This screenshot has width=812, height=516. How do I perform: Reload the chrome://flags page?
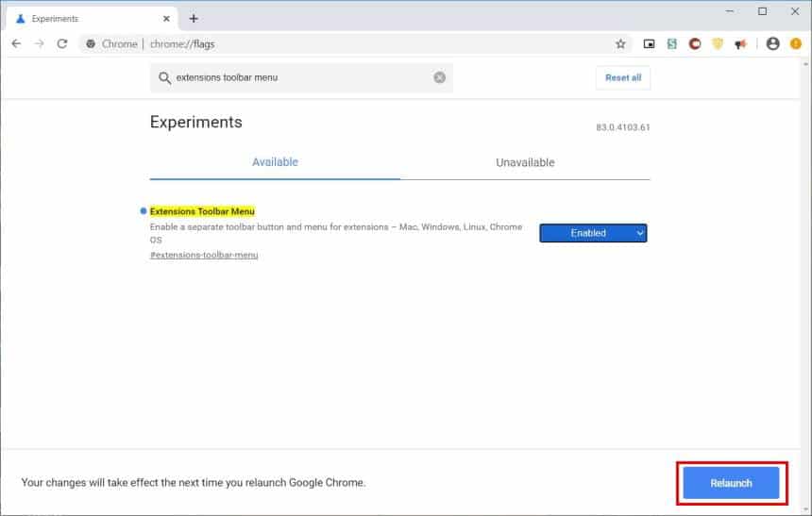[62, 44]
